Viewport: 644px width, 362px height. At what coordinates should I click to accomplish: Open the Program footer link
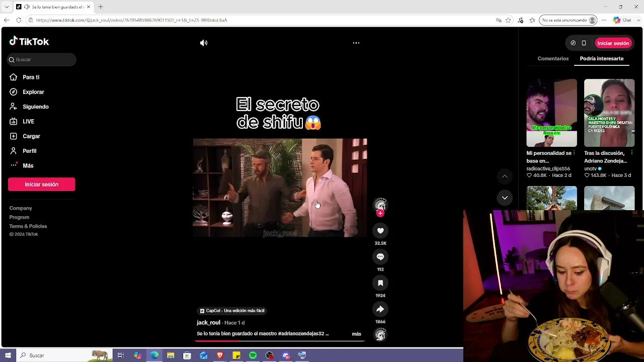click(x=19, y=217)
